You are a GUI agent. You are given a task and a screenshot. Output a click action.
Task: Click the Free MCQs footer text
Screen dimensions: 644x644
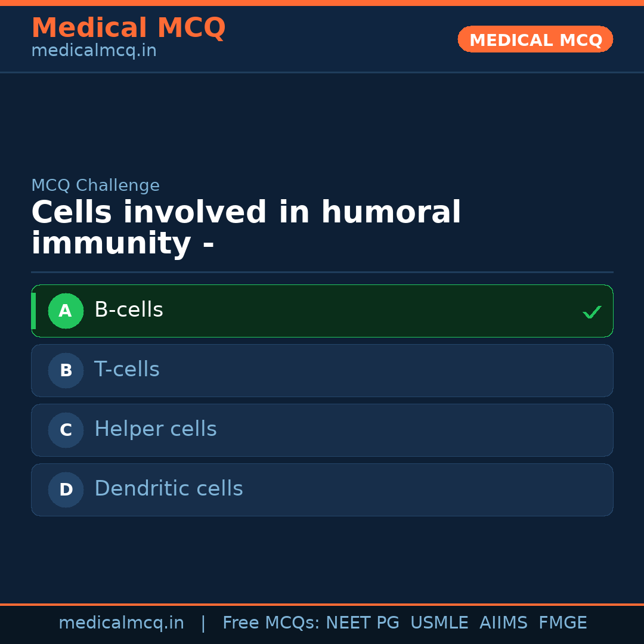click(x=271, y=623)
